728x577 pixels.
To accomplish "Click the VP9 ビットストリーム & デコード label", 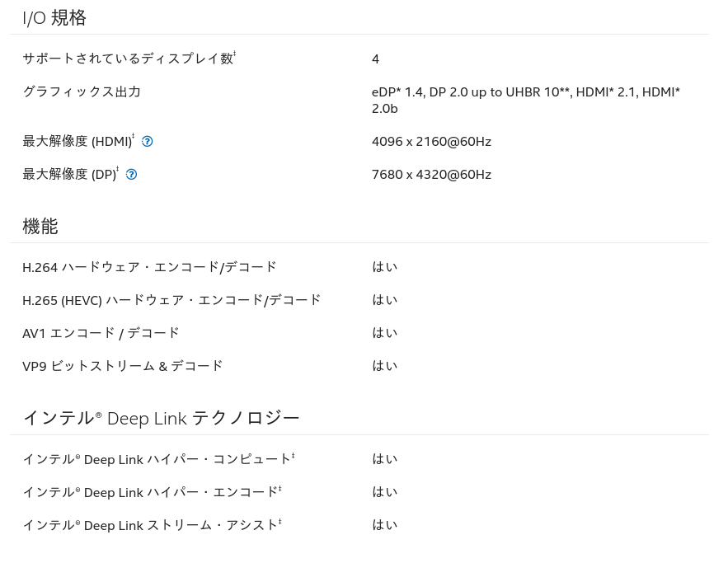I will coord(123,366).
